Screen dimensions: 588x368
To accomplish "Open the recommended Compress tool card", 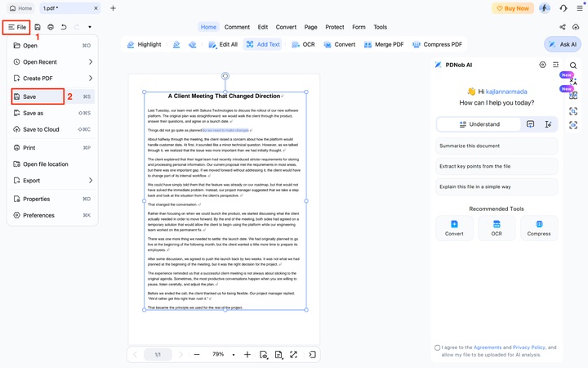I will coord(539,228).
